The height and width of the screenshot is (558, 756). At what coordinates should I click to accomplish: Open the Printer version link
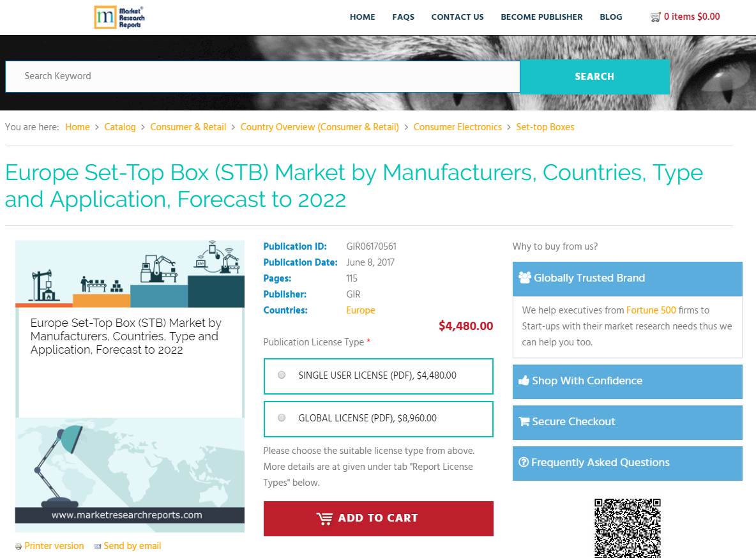54,546
